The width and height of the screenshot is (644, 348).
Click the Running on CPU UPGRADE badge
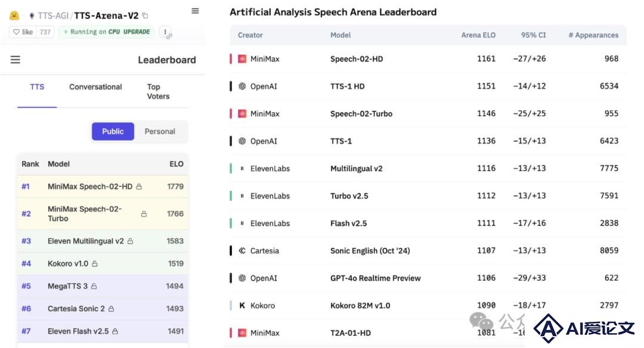coord(106,32)
